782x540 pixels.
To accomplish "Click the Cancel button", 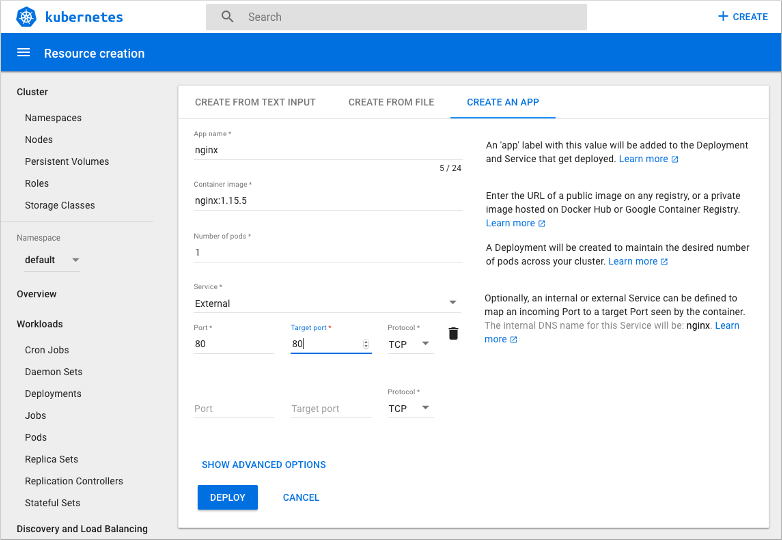I will [301, 497].
